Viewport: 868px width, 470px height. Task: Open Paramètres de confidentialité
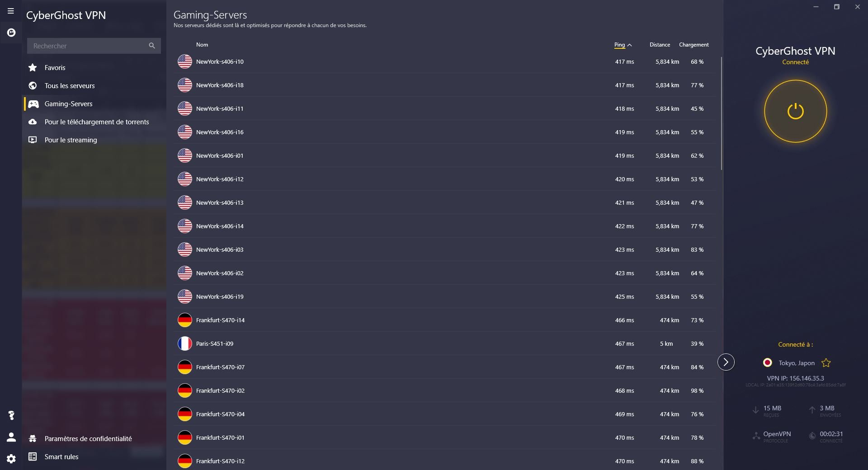pos(95,438)
